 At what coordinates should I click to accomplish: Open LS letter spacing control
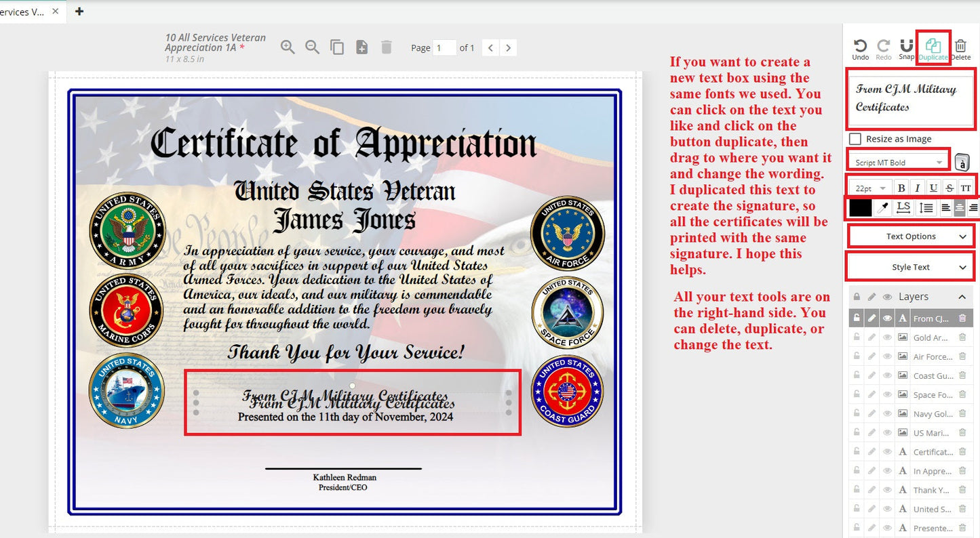click(x=903, y=208)
